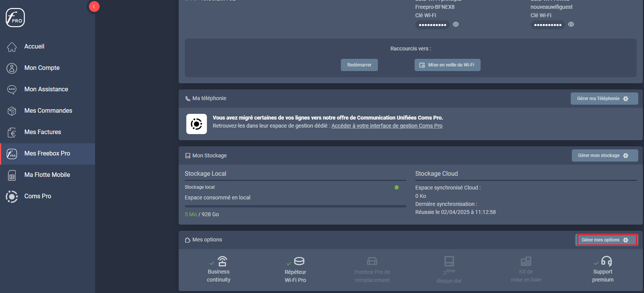The image size is (644, 293).
Task: Click '5 Mo' consumed storage value
Action: [x=191, y=214]
